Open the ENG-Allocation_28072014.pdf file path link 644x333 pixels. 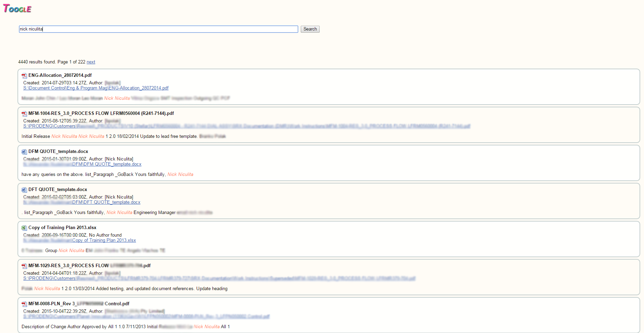pos(96,88)
